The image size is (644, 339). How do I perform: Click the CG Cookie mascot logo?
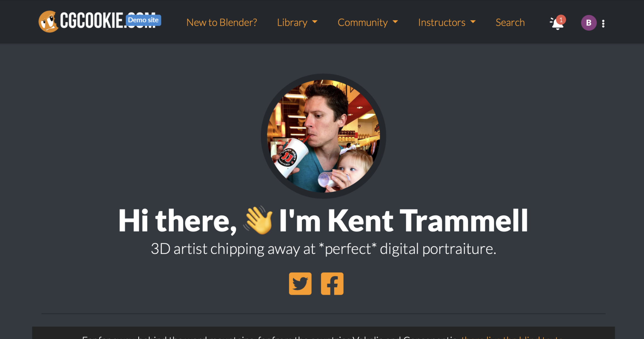(48, 22)
